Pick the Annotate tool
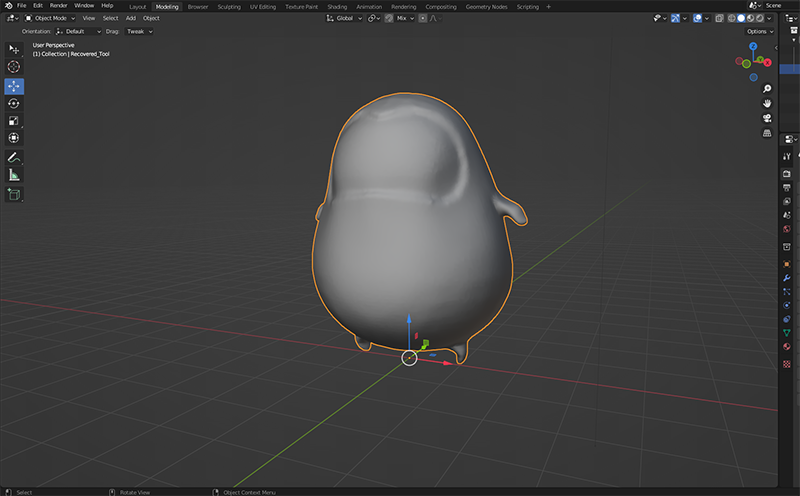The width and height of the screenshot is (800, 496). coord(14,157)
